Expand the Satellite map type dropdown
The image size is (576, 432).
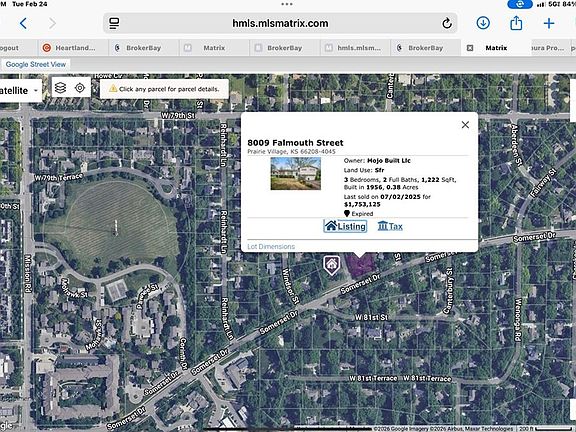19,90
